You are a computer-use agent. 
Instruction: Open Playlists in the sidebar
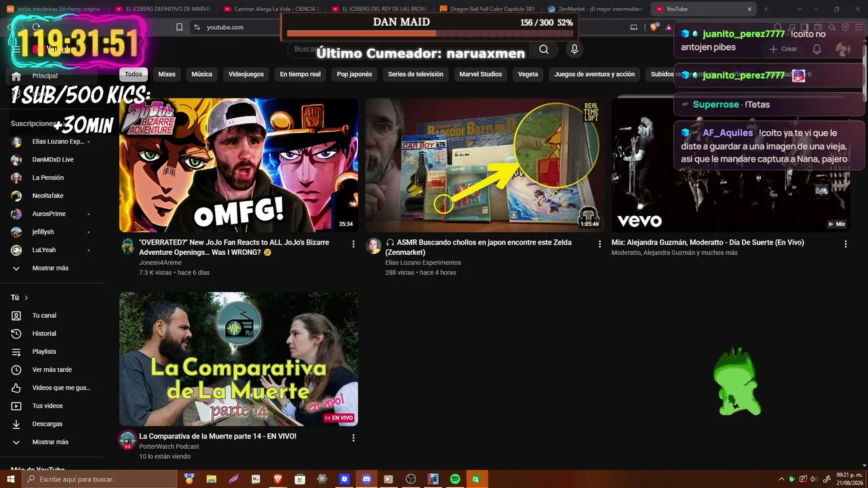coord(53,352)
